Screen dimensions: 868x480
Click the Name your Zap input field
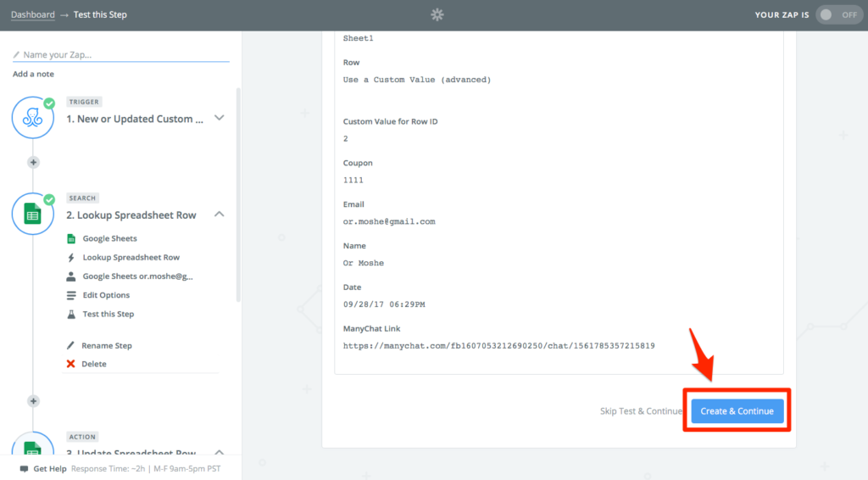[x=120, y=55]
